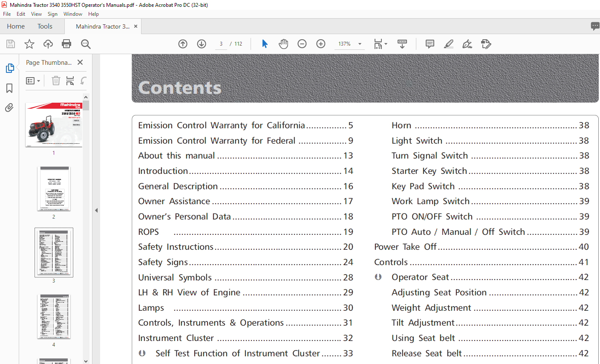Screen dimensions: 600x364
Task: Toggle scrolling mode keyboard icon
Action: [402, 44]
